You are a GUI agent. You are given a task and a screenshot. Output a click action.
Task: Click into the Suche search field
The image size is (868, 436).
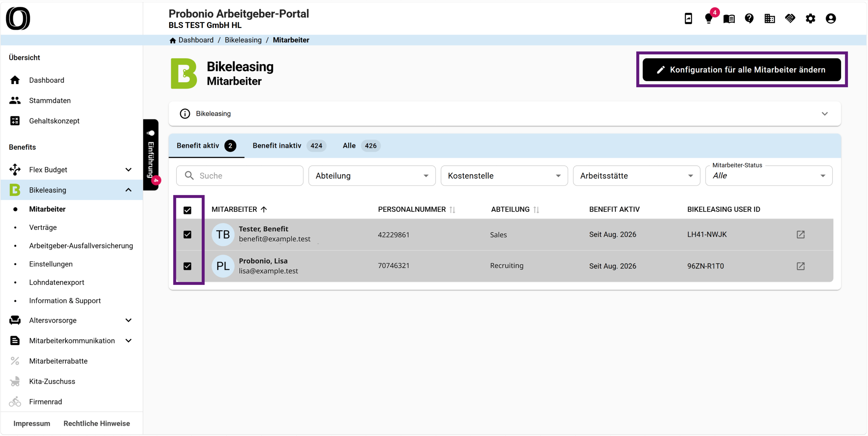point(240,176)
